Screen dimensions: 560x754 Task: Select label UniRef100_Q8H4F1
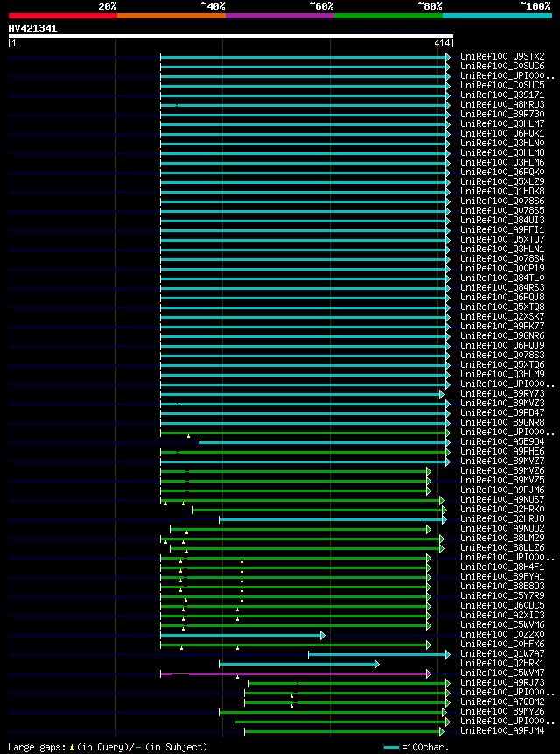click(x=502, y=567)
